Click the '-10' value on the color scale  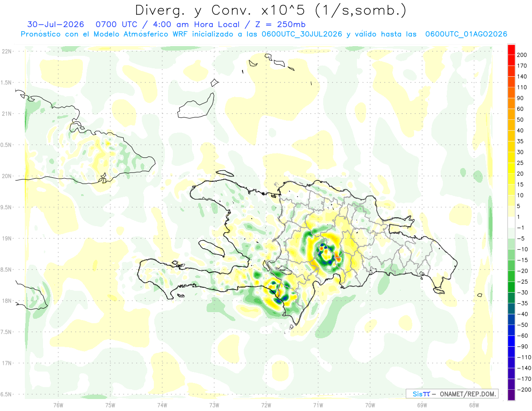click(x=522, y=249)
